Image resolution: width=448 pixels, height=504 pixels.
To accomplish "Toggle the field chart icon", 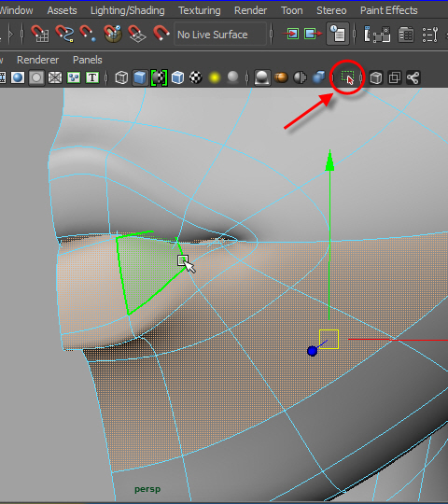I will point(55,77).
